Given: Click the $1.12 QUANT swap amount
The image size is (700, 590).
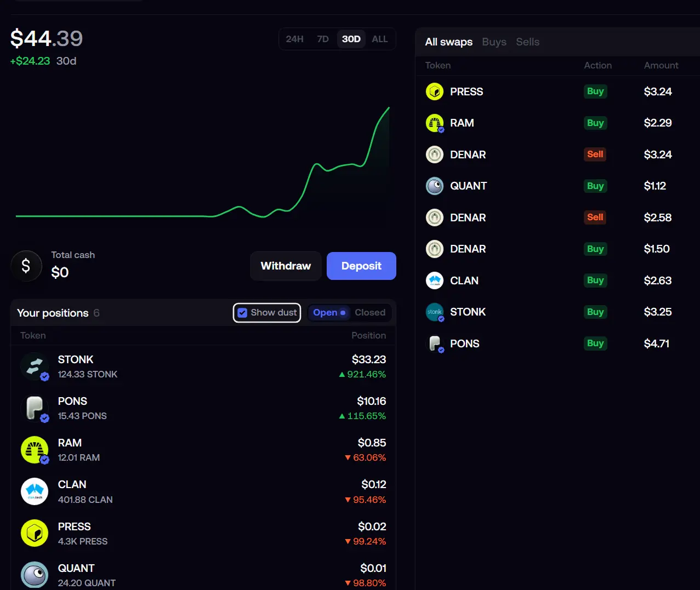Looking at the screenshot, I should coord(655,186).
